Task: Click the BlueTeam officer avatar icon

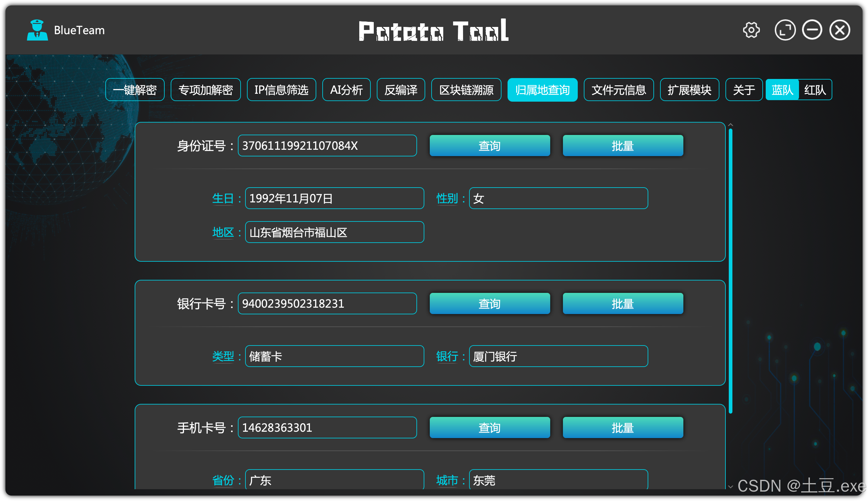Action: pyautogui.click(x=37, y=30)
